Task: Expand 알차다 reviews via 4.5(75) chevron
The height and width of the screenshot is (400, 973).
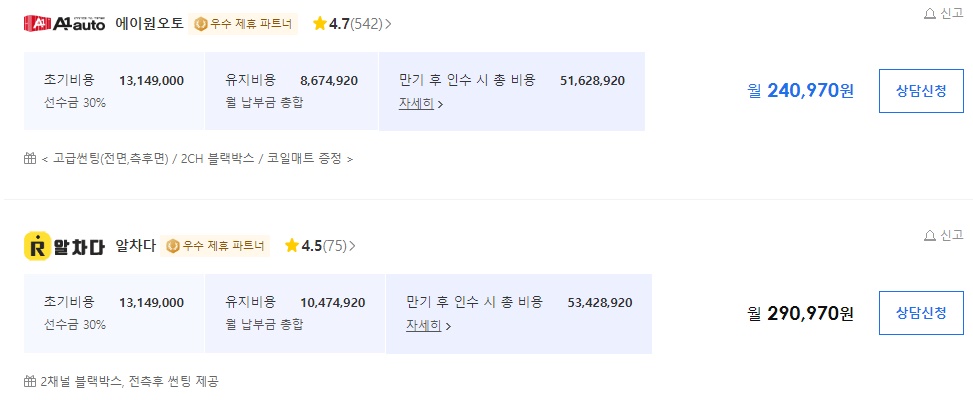Action: (x=352, y=246)
